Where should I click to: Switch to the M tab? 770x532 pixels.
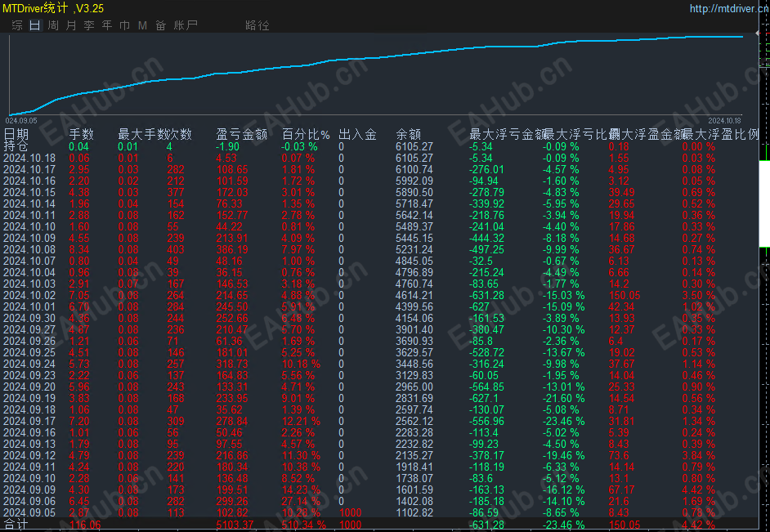(x=142, y=25)
